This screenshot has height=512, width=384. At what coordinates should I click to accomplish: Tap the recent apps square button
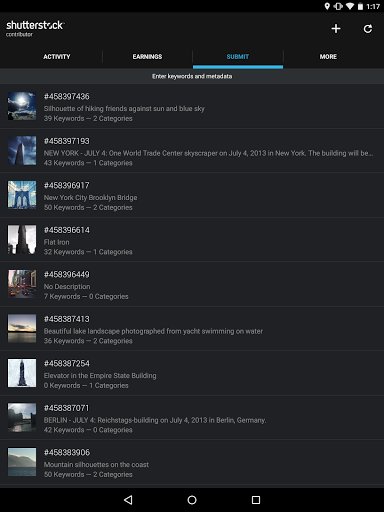click(x=256, y=500)
